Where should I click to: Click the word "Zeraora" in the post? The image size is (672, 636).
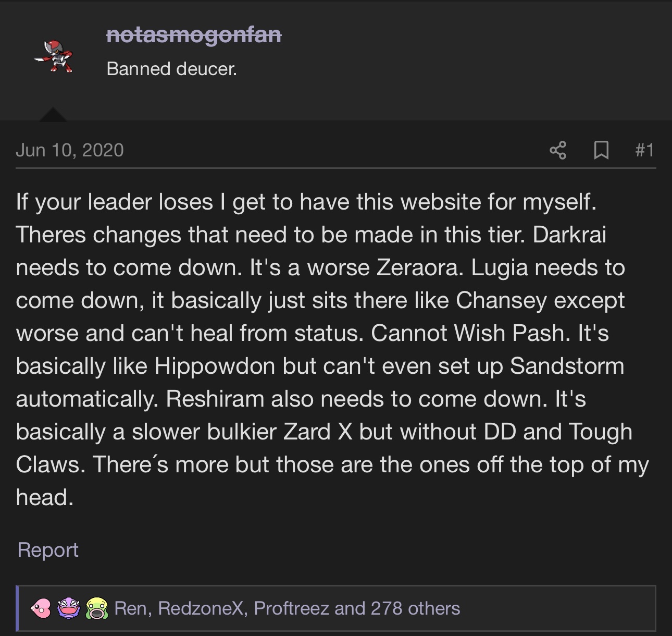(419, 267)
